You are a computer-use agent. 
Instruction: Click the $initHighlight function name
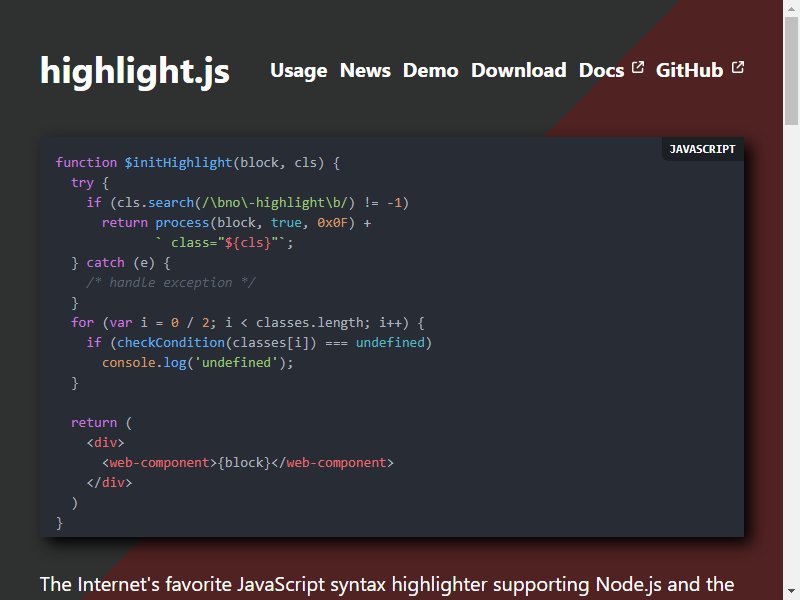(x=179, y=163)
